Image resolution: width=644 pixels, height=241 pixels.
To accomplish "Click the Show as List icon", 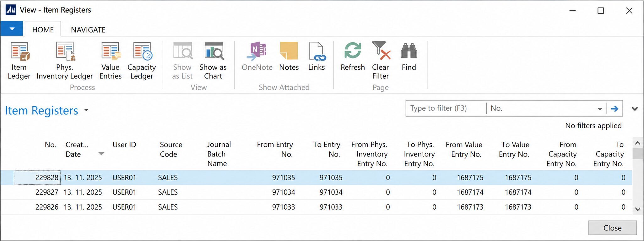I will point(182,51).
